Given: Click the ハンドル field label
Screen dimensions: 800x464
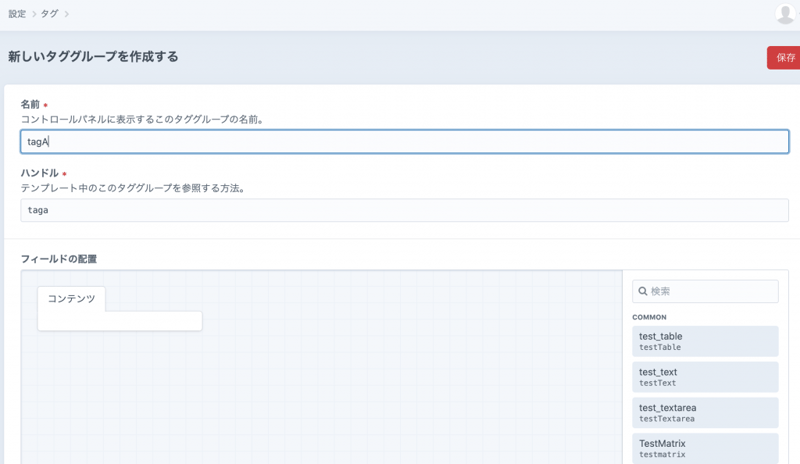Looking at the screenshot, I should click(x=39, y=173).
